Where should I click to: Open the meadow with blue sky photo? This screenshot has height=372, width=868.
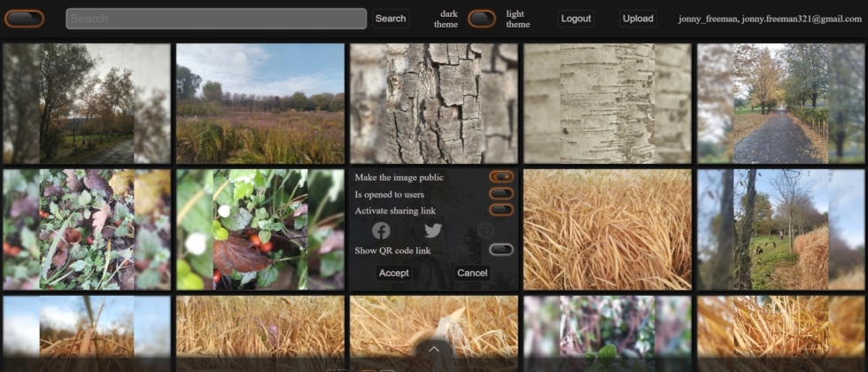click(260, 104)
